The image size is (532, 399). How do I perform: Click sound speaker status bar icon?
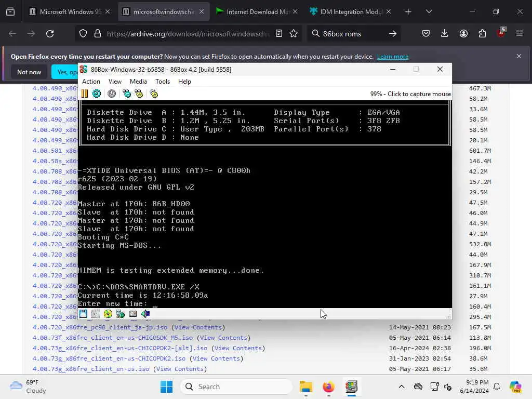tap(145, 314)
